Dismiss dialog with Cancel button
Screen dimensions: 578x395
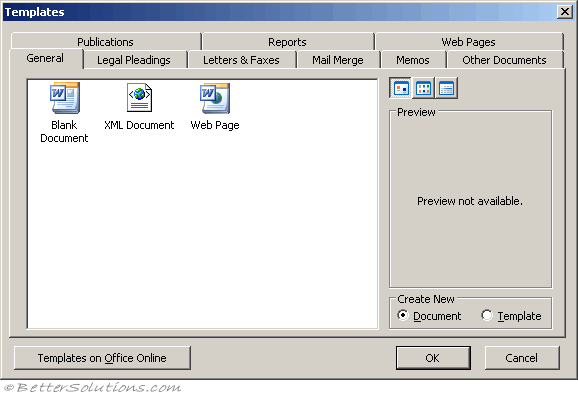point(522,358)
